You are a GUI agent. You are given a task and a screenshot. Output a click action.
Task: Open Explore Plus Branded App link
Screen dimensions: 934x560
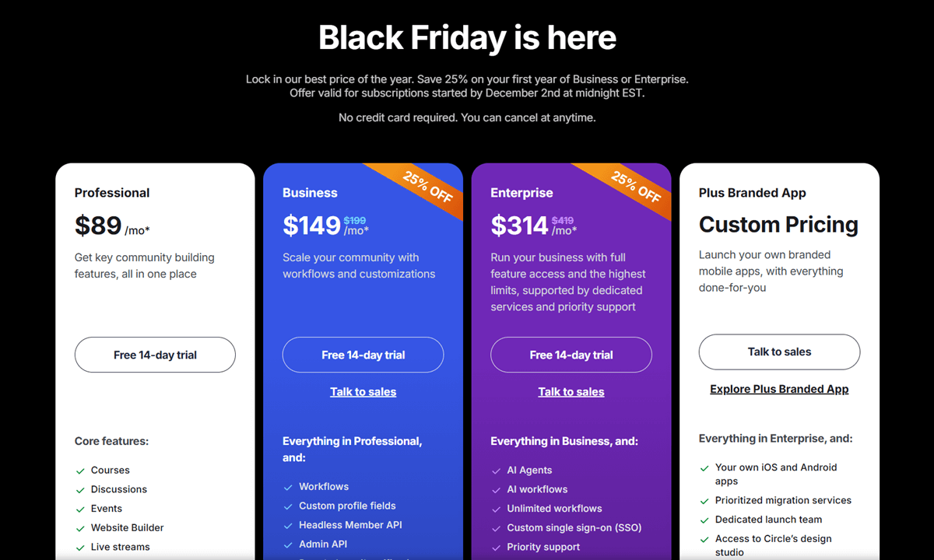[779, 389]
